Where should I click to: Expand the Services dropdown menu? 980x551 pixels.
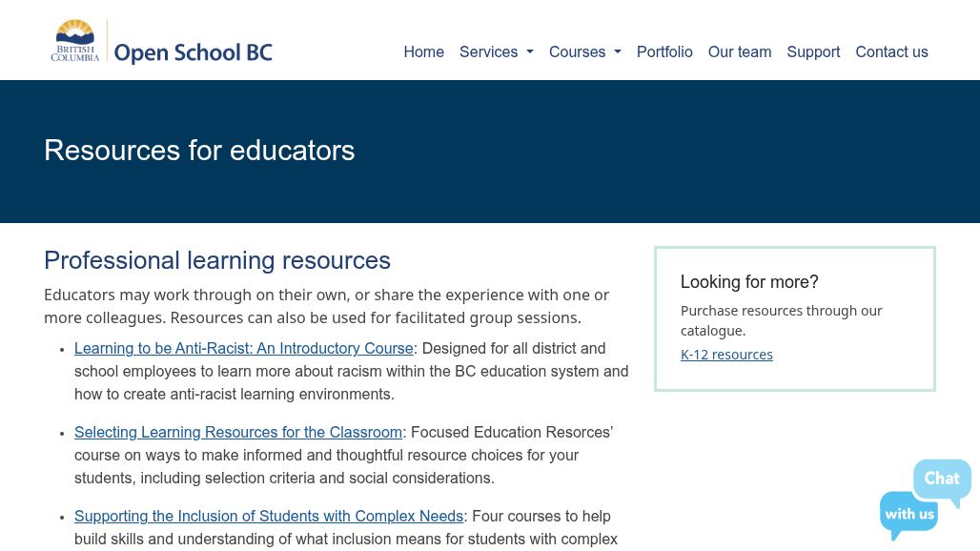[x=496, y=52]
